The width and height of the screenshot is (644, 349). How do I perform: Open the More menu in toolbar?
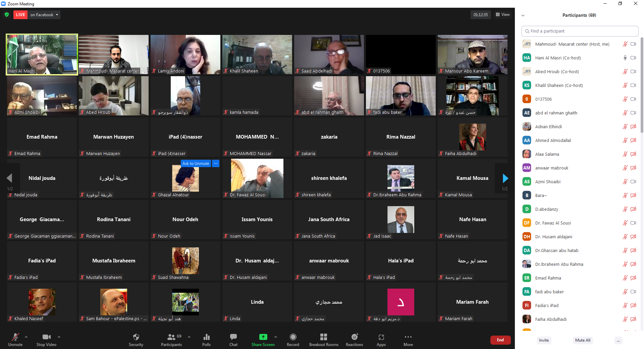[x=408, y=337]
